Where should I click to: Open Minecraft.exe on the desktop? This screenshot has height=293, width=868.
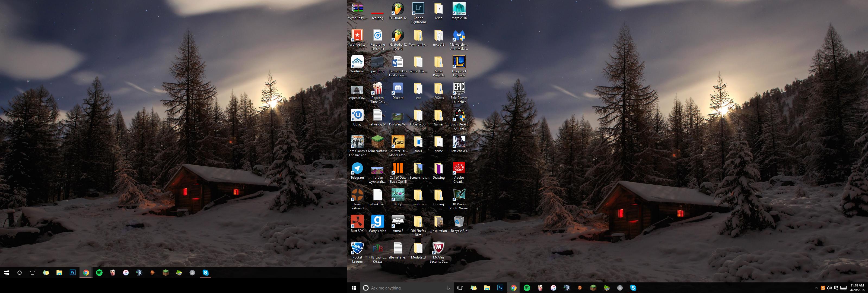pos(378,144)
